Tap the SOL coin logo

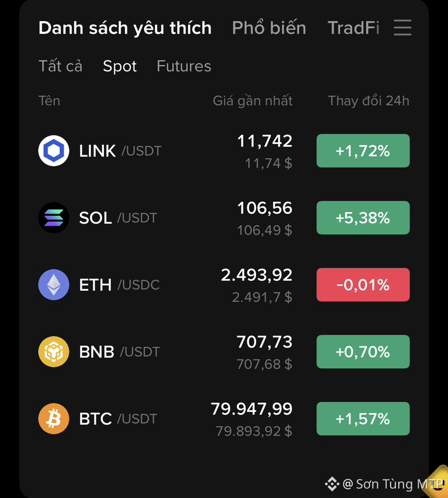(54, 218)
